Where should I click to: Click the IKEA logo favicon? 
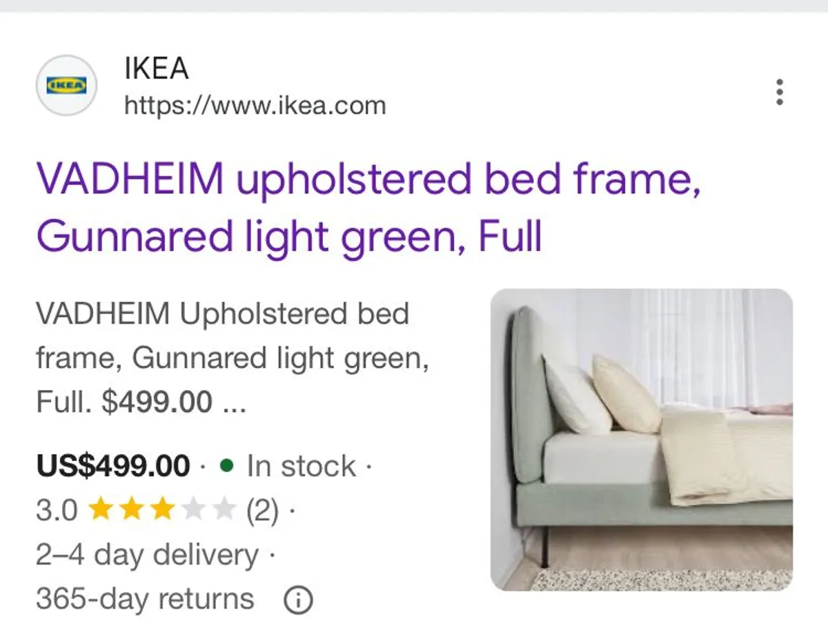67,85
